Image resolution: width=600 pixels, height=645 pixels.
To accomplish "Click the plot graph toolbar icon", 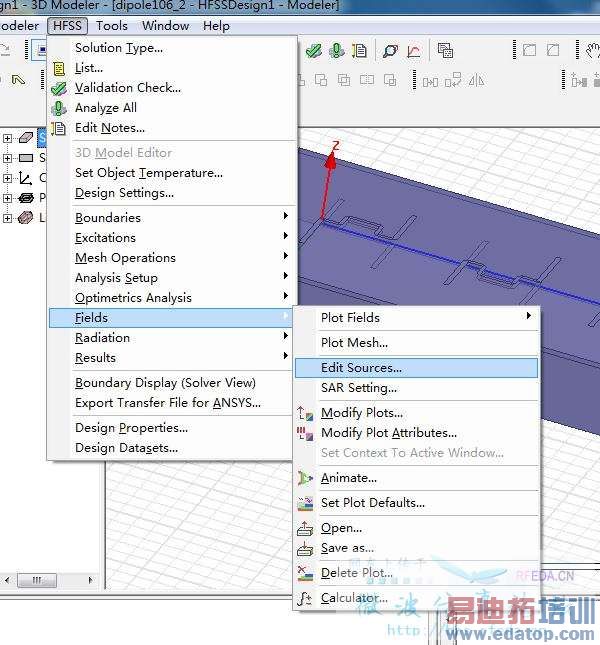I will (414, 51).
